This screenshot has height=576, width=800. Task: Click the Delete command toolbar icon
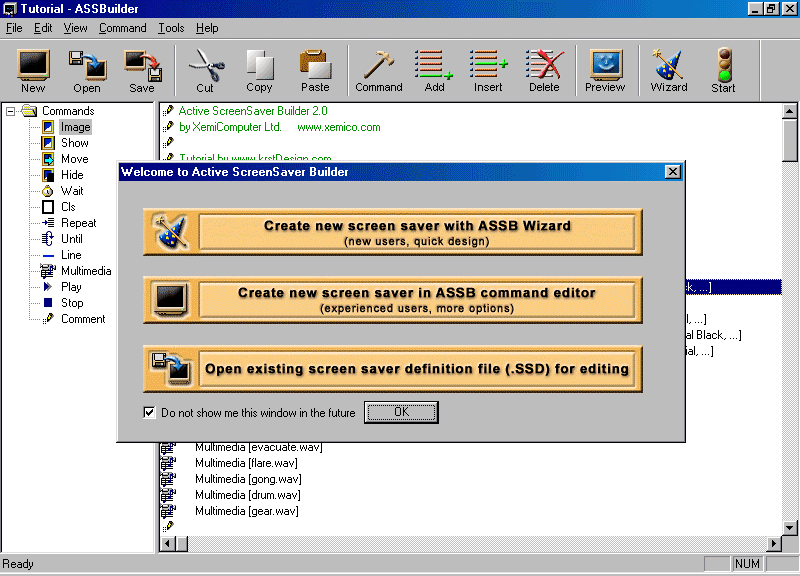click(544, 70)
